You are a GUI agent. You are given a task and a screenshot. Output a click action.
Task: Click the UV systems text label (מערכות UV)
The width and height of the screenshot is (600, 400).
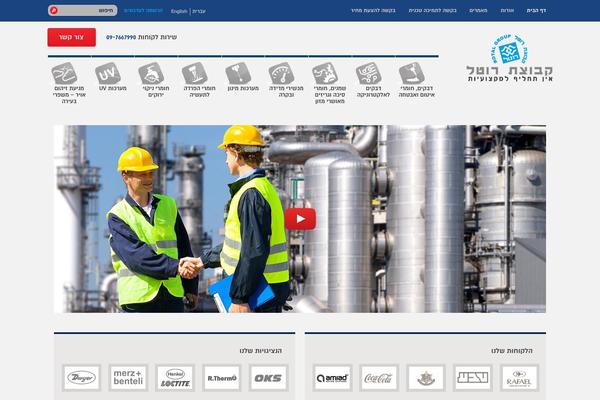coord(112,88)
